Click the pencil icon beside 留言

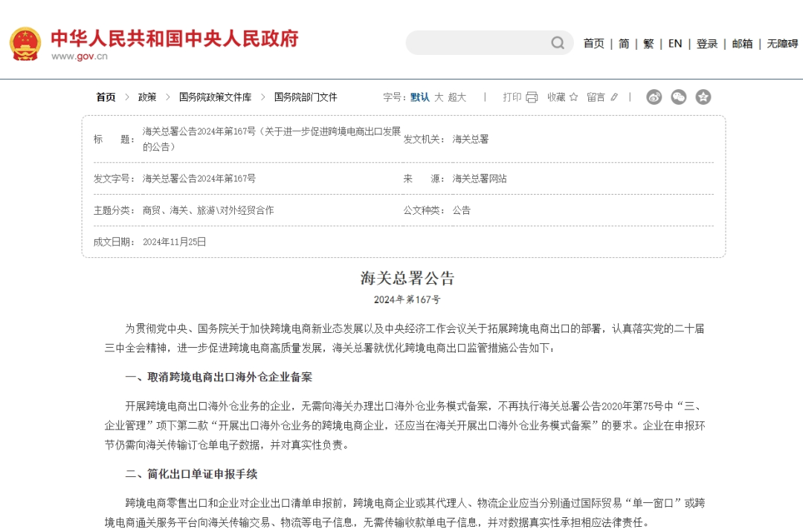coord(614,97)
